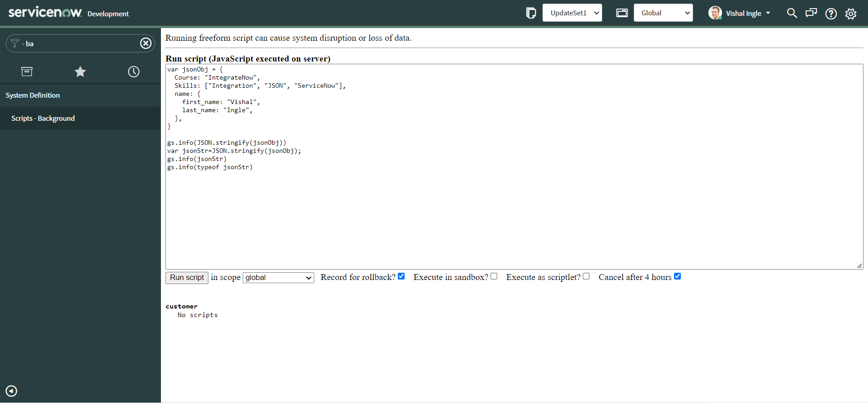Viewport: 868px width, 403px height.
Task: Click the Run script button
Action: click(187, 278)
